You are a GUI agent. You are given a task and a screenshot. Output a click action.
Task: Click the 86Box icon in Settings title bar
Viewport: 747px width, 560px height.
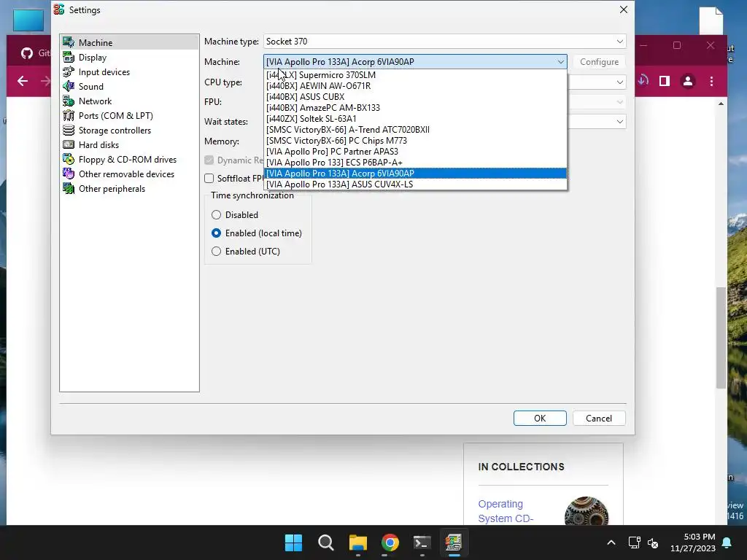59,9
